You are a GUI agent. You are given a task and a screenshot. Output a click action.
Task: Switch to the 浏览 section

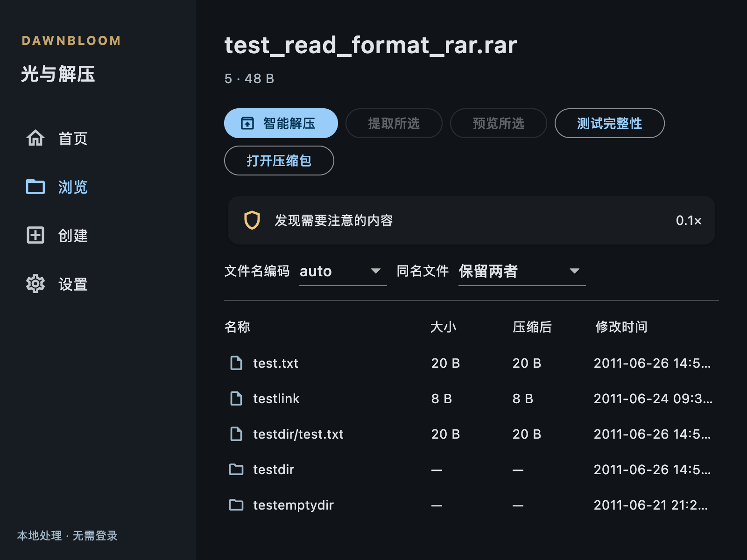98,187
